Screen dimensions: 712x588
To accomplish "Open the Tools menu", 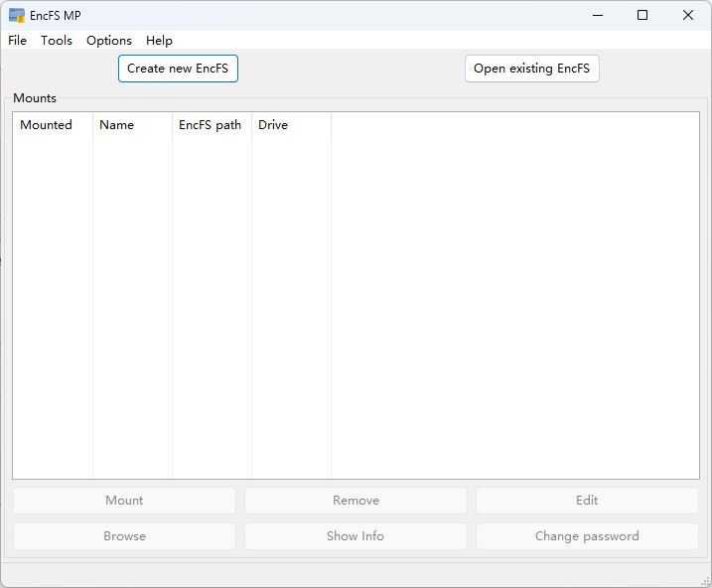I will [57, 41].
